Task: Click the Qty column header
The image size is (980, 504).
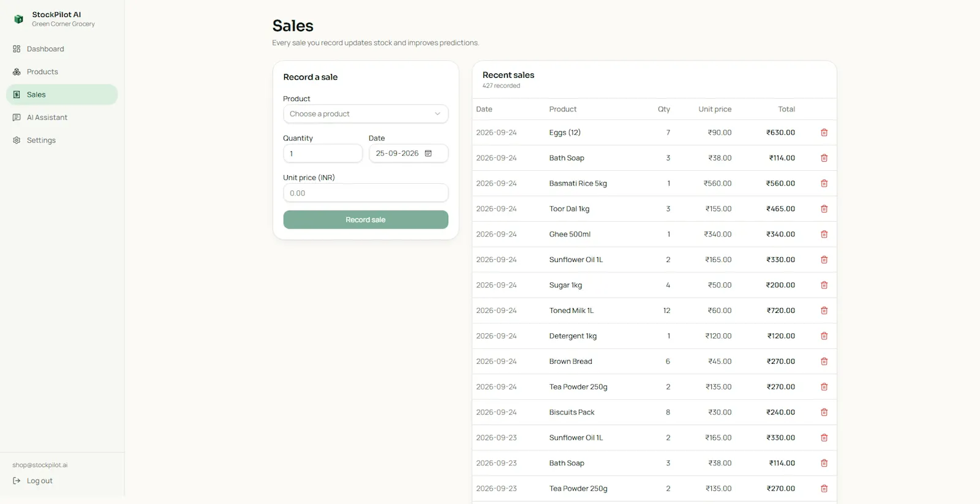Action: pos(664,109)
